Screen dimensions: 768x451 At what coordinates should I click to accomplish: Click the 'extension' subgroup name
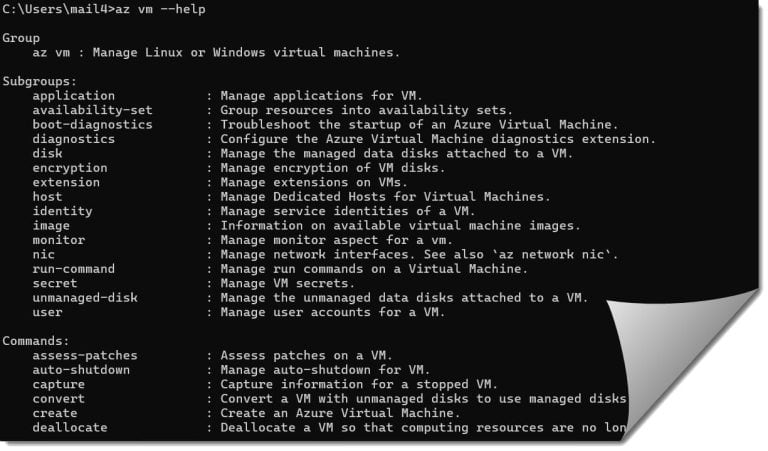click(66, 182)
